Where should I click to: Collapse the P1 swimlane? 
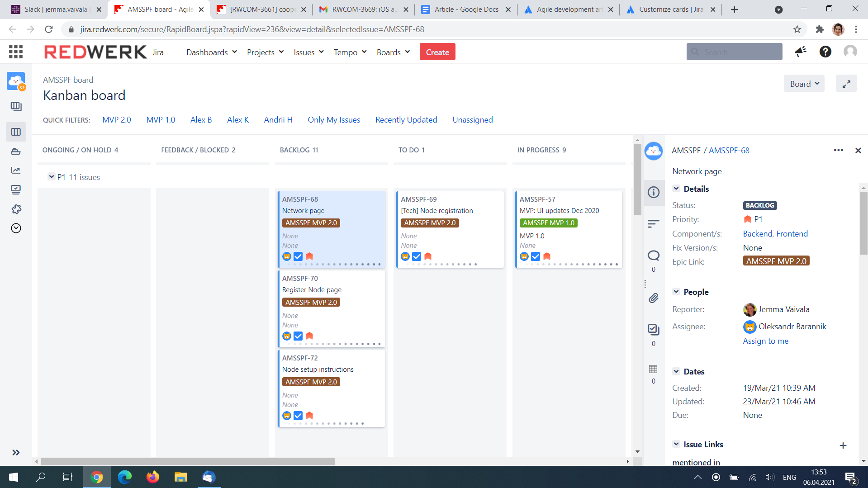tap(52, 177)
